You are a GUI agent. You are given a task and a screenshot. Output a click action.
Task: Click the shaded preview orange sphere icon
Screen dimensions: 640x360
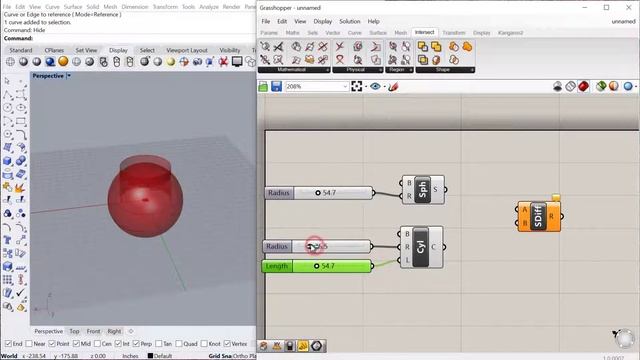(x=613, y=86)
